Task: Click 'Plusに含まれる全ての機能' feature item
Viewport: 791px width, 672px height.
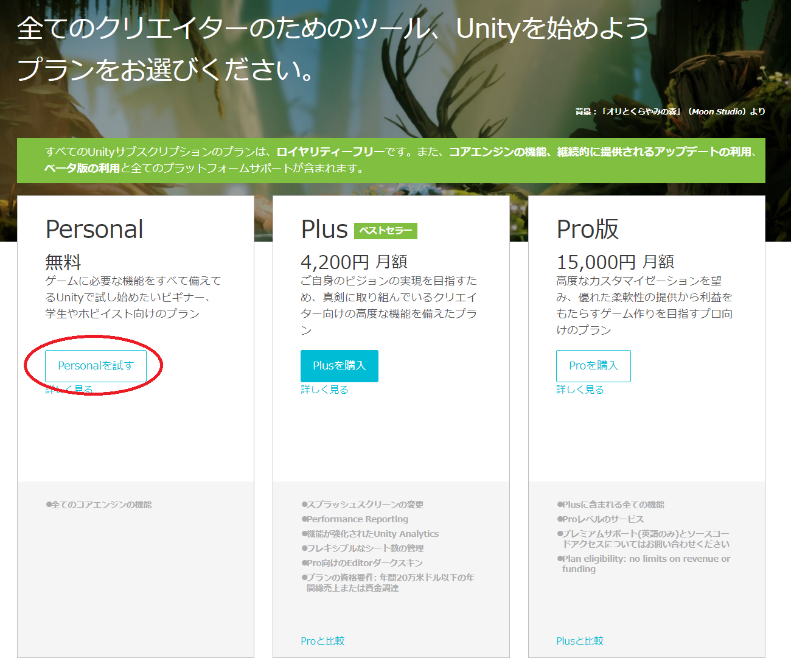Action: tap(611, 505)
